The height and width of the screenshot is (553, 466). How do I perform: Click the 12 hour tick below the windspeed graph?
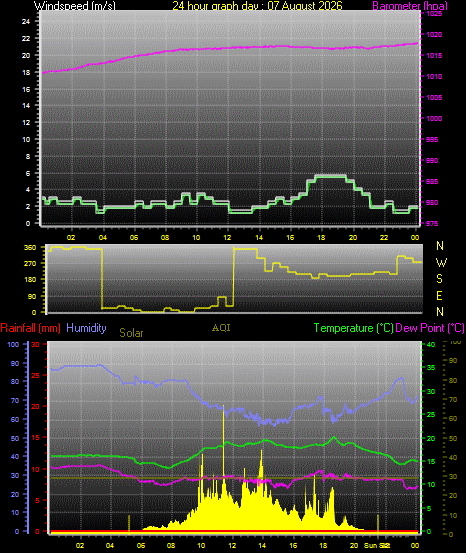coord(227,237)
